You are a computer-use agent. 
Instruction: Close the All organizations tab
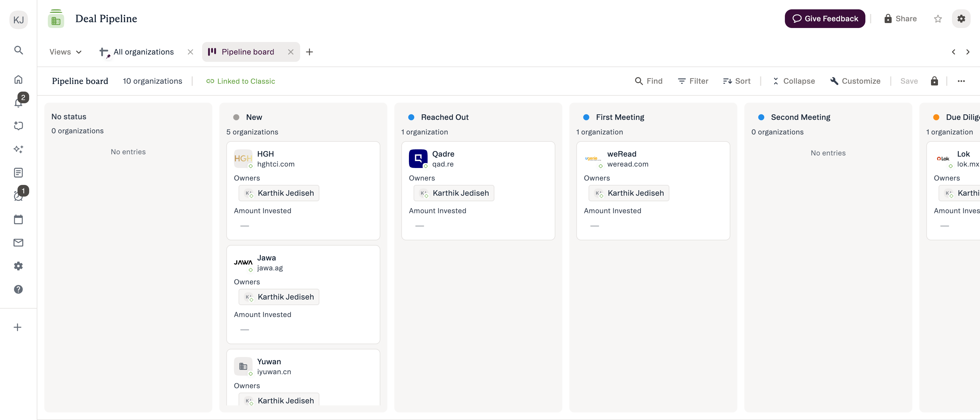pyautogui.click(x=190, y=52)
